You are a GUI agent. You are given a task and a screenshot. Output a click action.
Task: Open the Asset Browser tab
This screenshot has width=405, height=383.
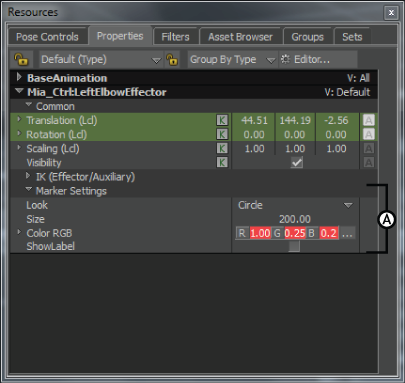click(240, 37)
